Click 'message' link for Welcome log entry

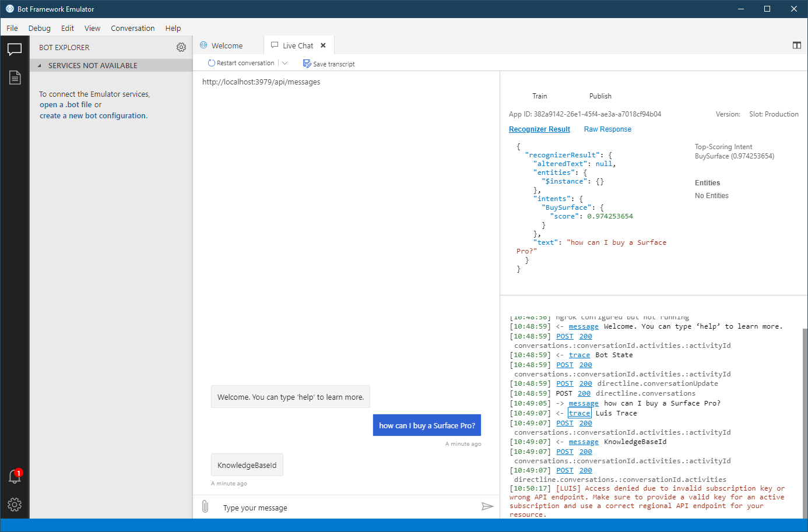pos(584,326)
